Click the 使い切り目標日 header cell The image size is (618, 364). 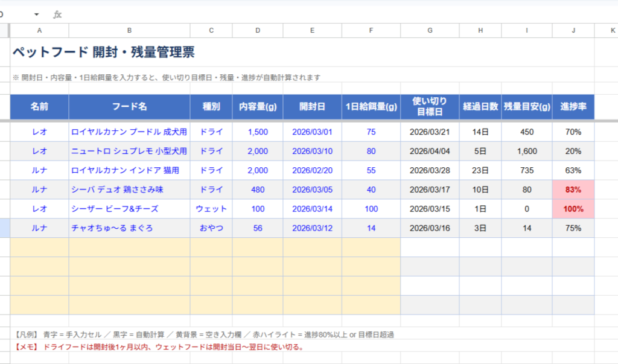tap(429, 107)
